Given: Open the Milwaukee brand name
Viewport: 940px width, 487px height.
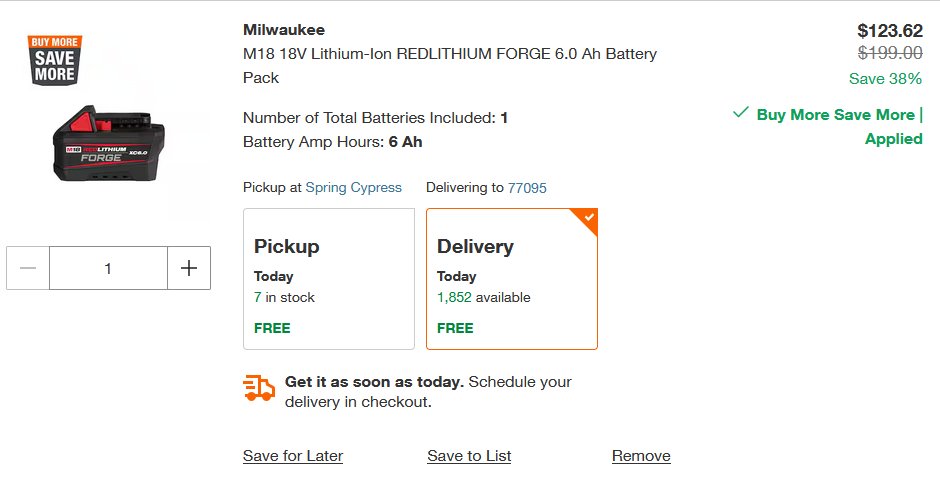Looking at the screenshot, I should coord(284,29).
